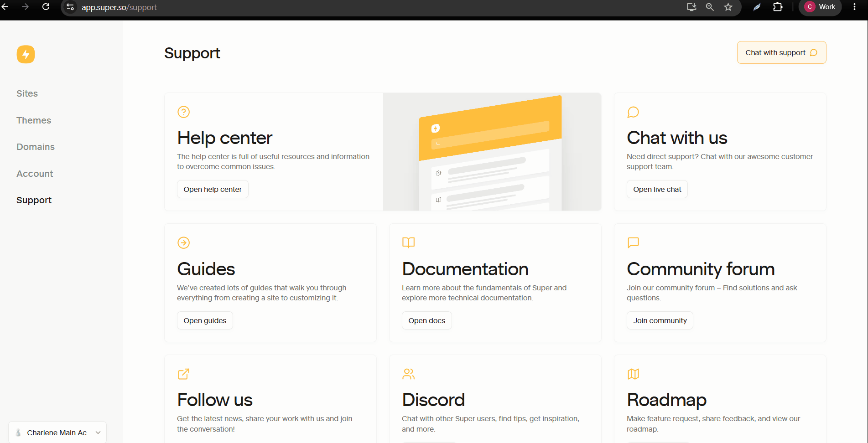Click the install app icon in address bar

[x=691, y=7]
